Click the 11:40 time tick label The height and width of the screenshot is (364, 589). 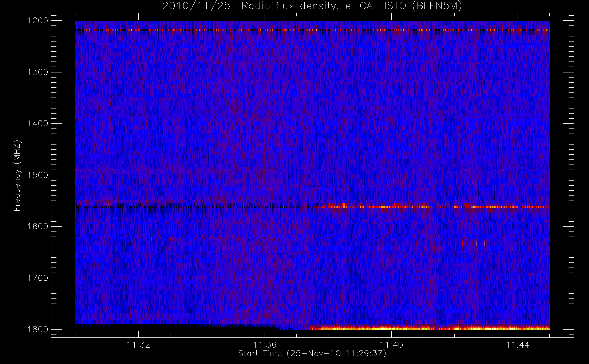391,345
